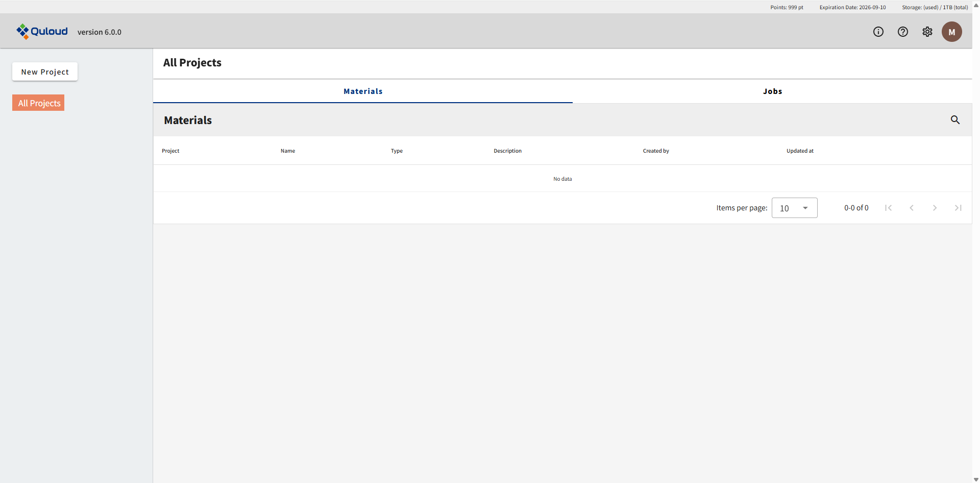This screenshot has width=980, height=483.
Task: Expand the Items per page dropdown
Action: [x=794, y=208]
